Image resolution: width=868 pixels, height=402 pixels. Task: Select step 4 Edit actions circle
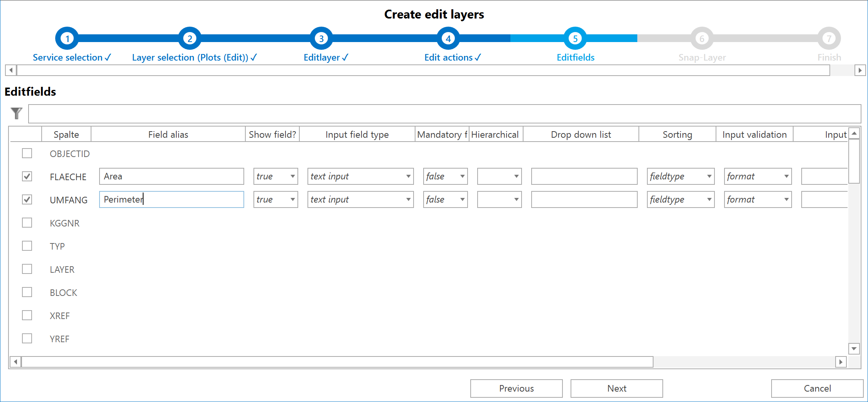tap(448, 38)
